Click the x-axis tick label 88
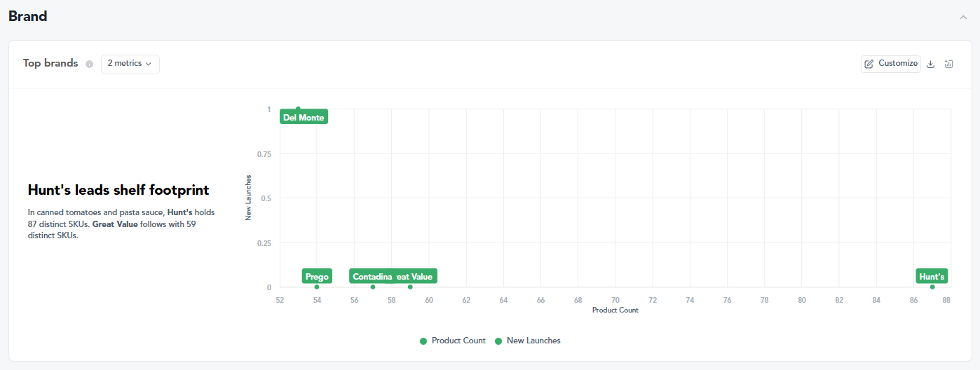This screenshot has width=980, height=370. click(946, 300)
